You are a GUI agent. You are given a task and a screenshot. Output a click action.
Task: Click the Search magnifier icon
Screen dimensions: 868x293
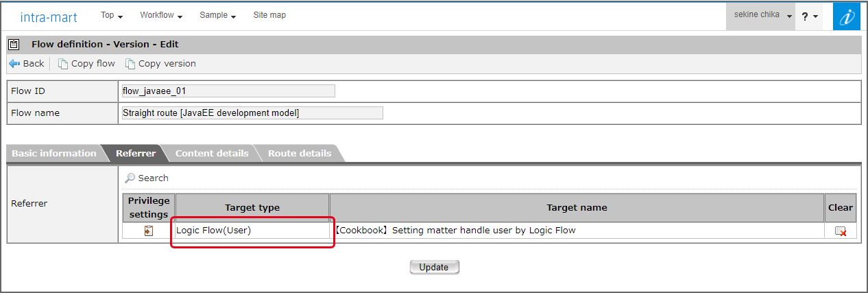pos(130,178)
